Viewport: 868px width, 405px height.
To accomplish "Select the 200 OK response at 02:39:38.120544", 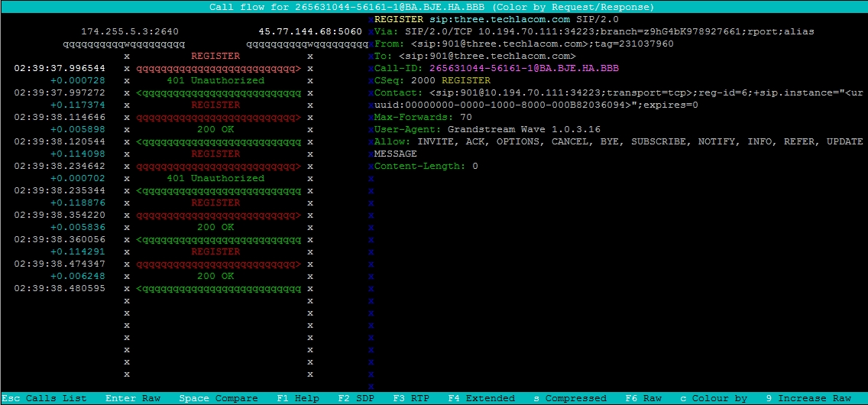I will (x=219, y=141).
